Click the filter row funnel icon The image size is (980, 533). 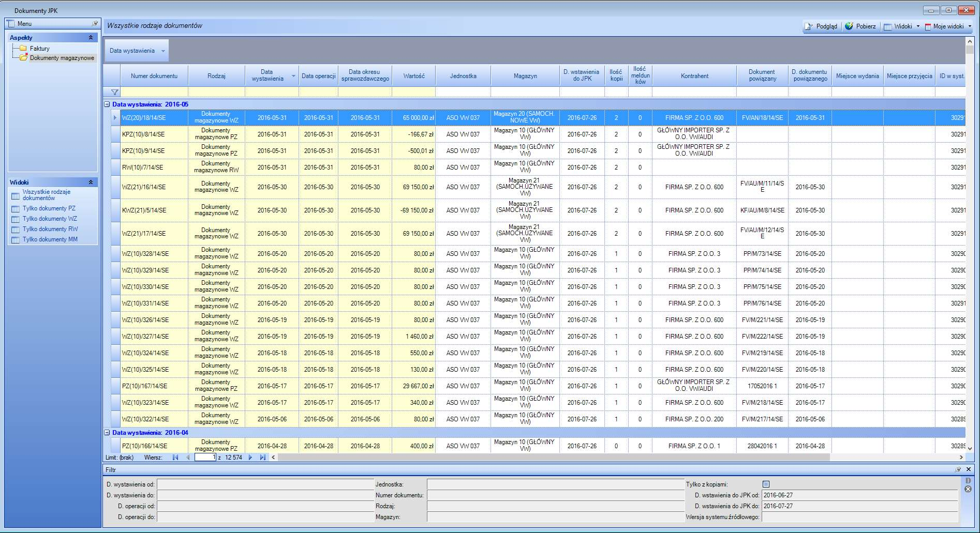(x=115, y=92)
